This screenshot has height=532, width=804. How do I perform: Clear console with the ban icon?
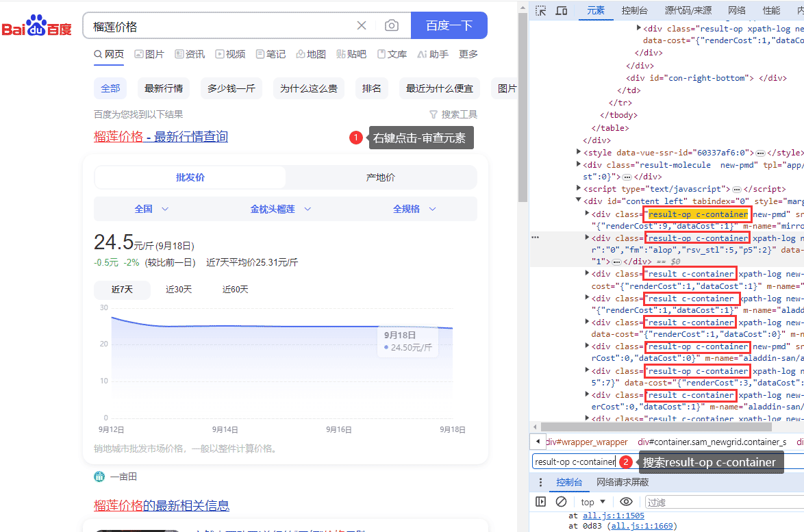click(x=561, y=502)
